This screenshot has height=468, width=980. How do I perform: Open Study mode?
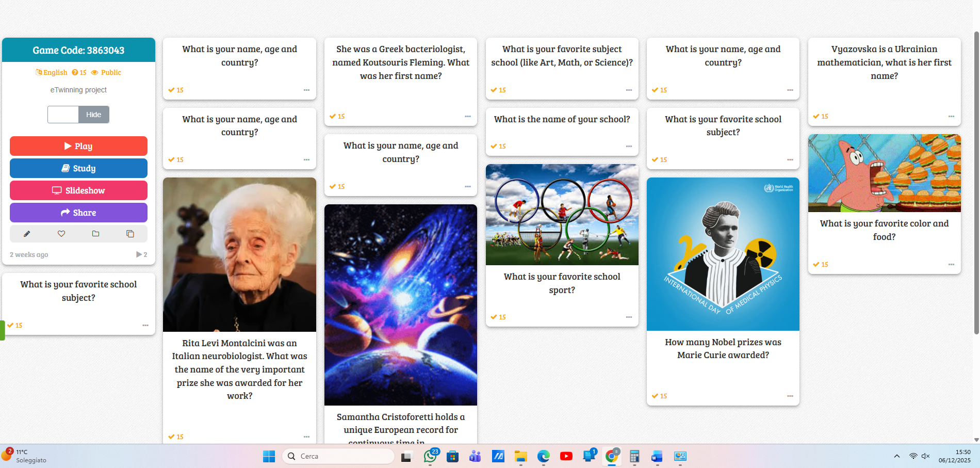point(78,168)
